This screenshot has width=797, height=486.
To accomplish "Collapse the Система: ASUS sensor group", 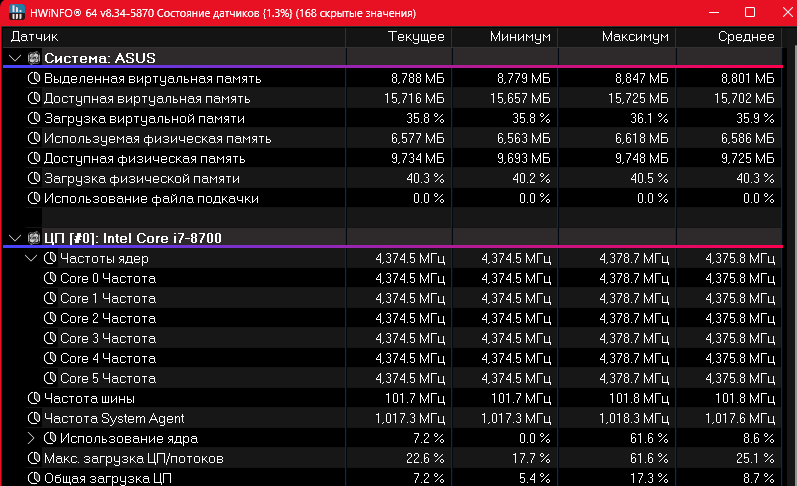I will [14, 58].
